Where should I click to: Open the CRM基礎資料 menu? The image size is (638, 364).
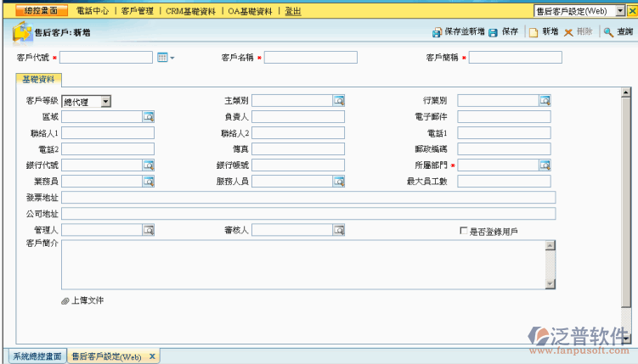coord(190,11)
